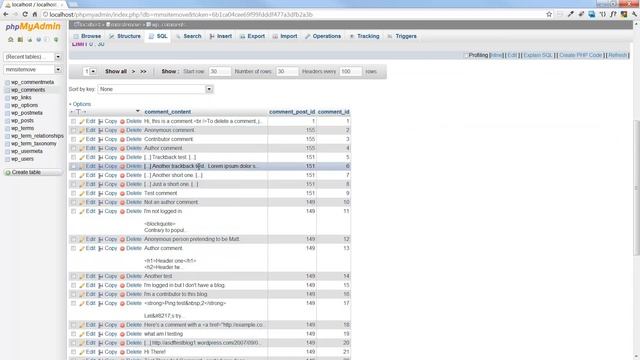The image size is (640, 360).
Task: Switch to the SQL tab
Action: click(x=158, y=36)
